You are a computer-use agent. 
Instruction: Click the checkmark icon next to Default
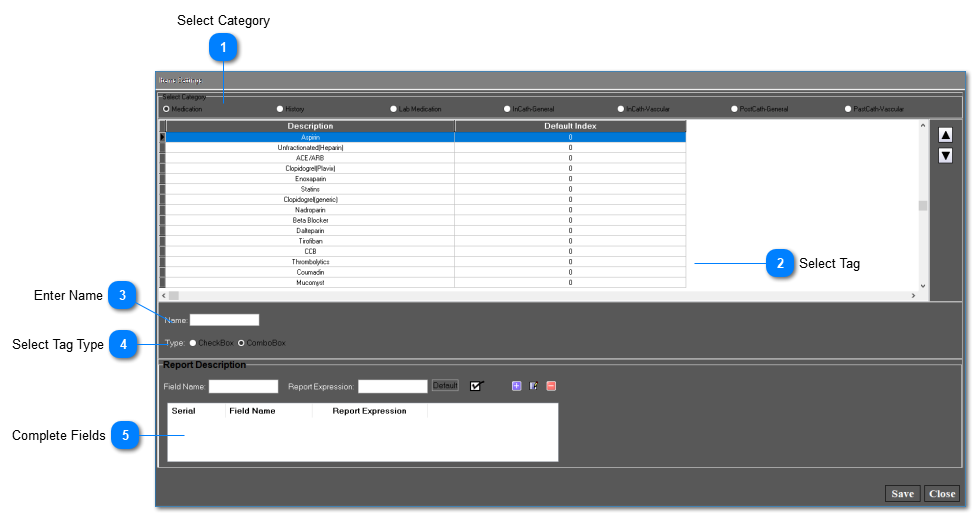tap(477, 386)
